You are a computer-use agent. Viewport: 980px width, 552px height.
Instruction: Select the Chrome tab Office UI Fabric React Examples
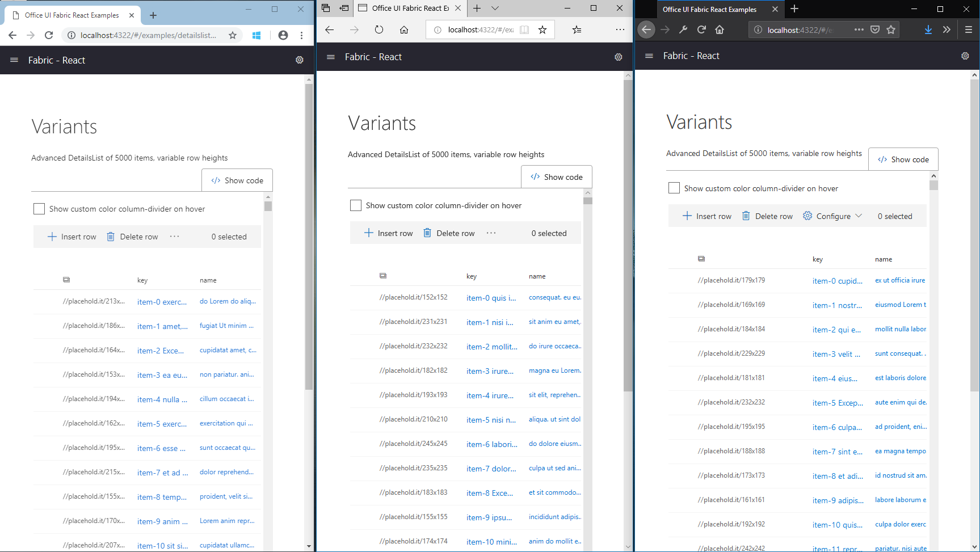click(x=71, y=15)
